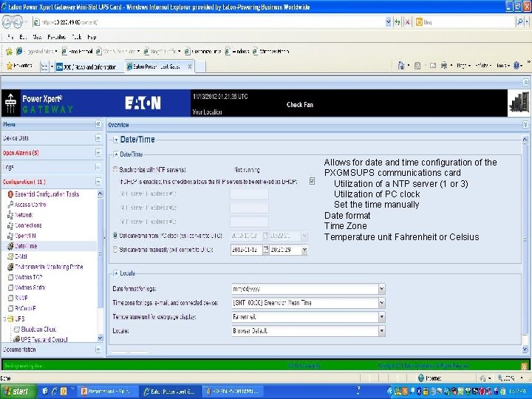Collapse the Configuration (11) panel
This screenshot has height=399, width=532.
98,182
